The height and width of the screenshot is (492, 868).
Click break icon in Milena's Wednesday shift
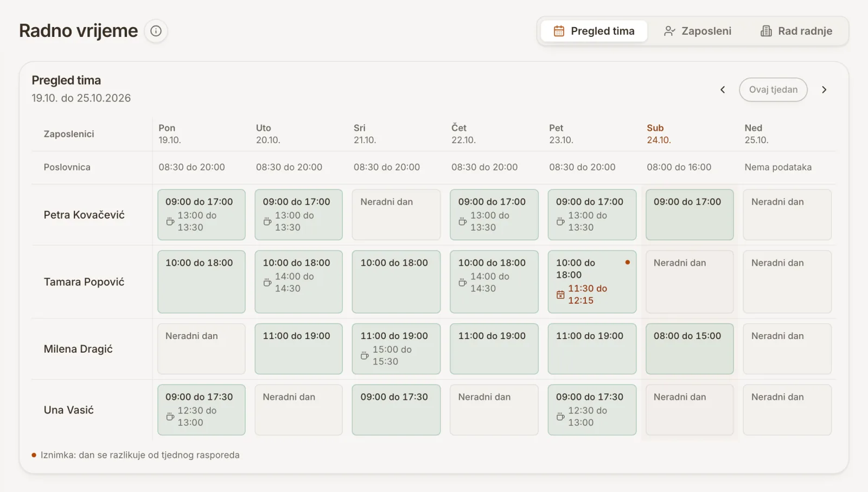pos(365,356)
